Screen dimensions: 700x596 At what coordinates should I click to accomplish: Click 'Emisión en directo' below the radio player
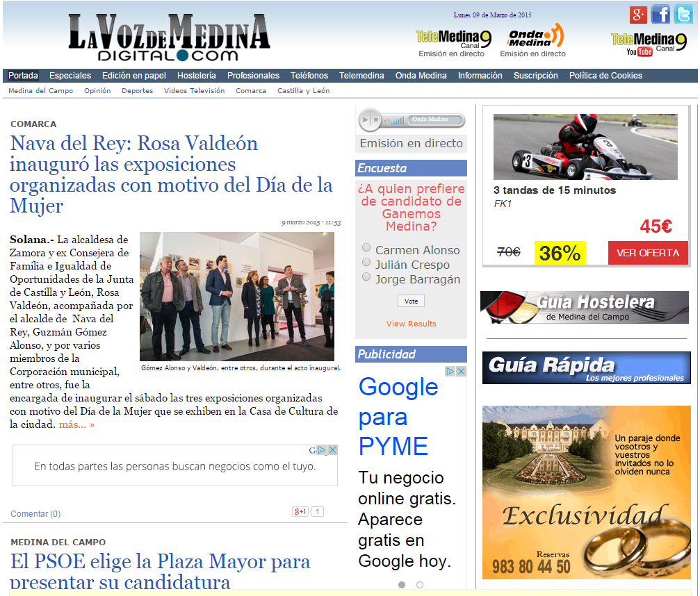pyautogui.click(x=411, y=143)
